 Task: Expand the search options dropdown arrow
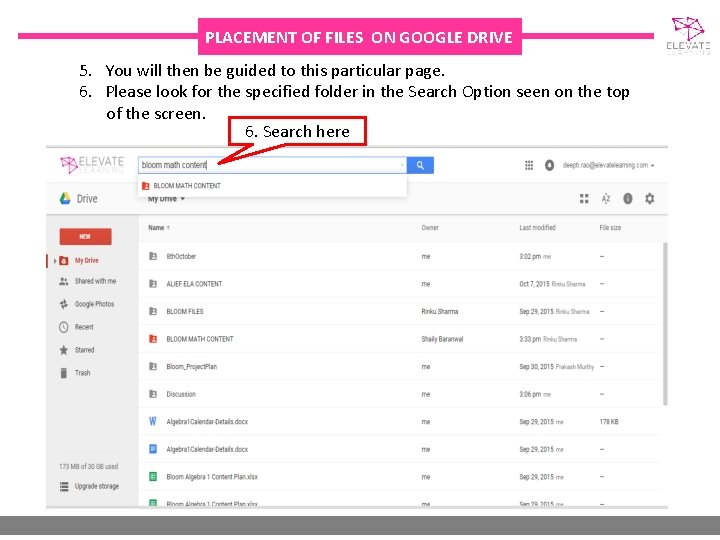point(402,165)
